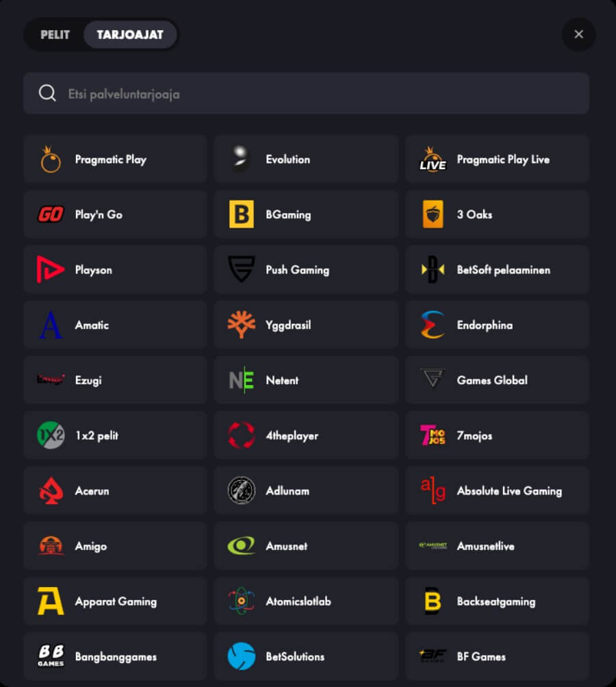The width and height of the screenshot is (616, 687).
Task: Open the 1x2 pelit provider
Action: [x=115, y=435]
